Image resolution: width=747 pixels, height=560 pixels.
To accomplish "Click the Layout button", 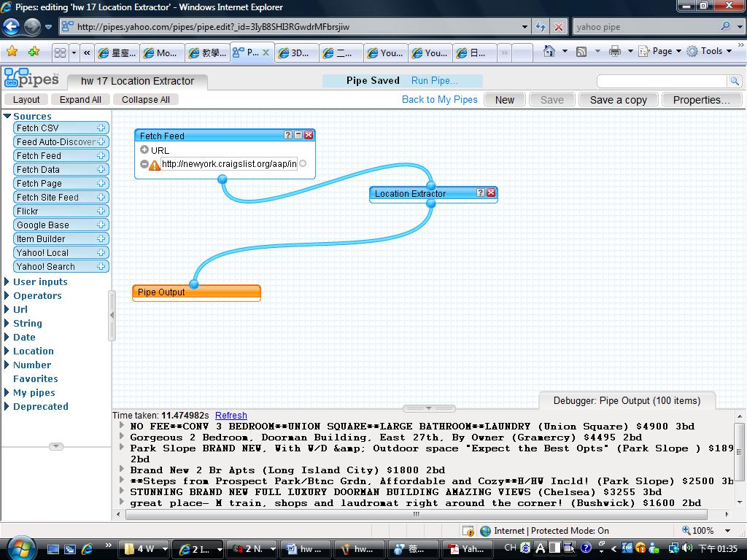I will click(x=26, y=99).
